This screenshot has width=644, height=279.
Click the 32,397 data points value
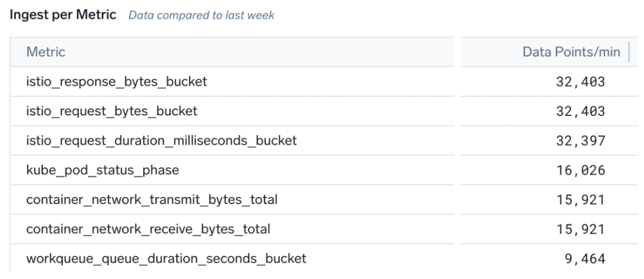[x=580, y=140]
